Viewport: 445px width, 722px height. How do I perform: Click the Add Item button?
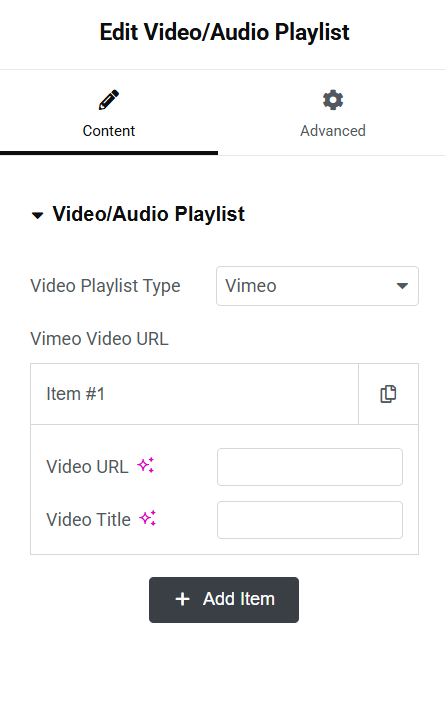click(x=224, y=600)
